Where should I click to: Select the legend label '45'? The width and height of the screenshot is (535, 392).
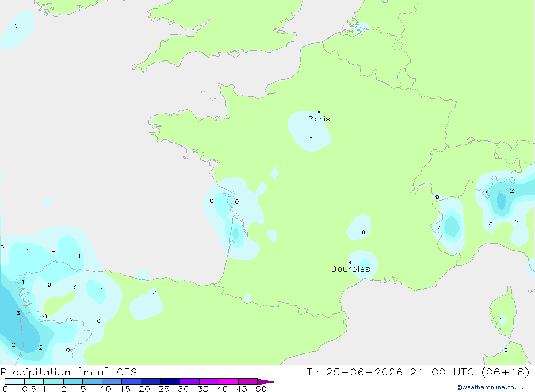point(242,389)
